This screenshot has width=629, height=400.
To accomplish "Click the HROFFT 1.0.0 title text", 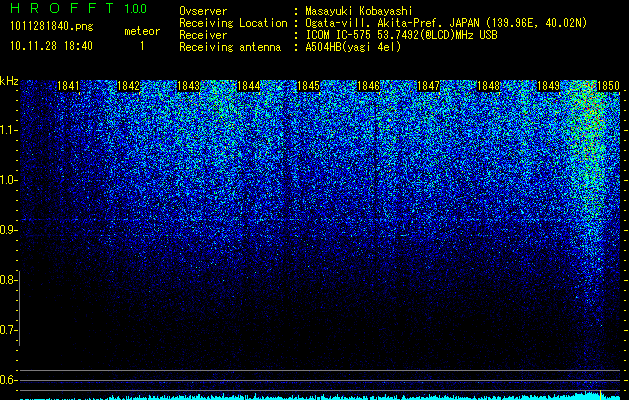I will [x=79, y=8].
